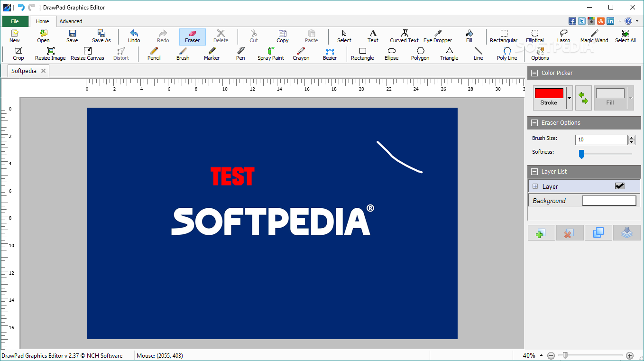The height and width of the screenshot is (361, 644).
Task: Open Resize Image dialog
Action: click(x=50, y=54)
